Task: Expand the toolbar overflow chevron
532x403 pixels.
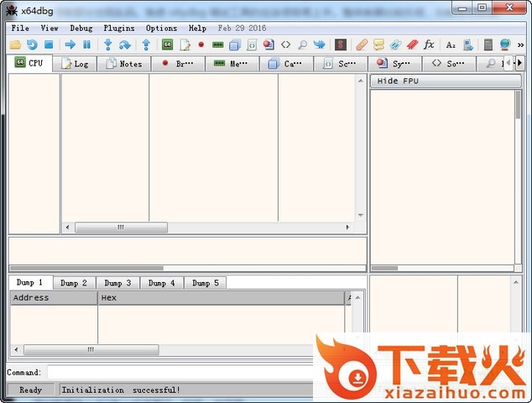Action: point(520,44)
